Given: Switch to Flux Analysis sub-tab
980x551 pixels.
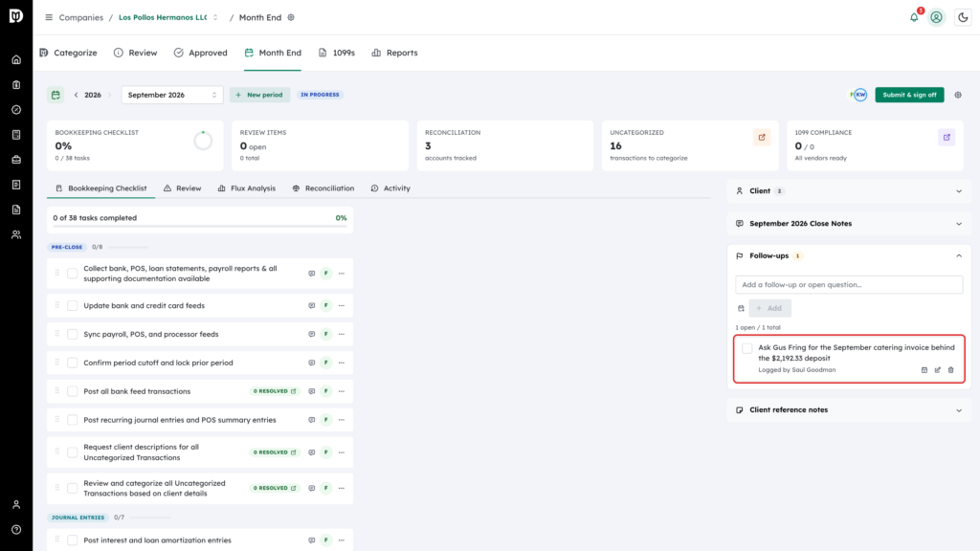Looking at the screenshot, I should coord(247,188).
